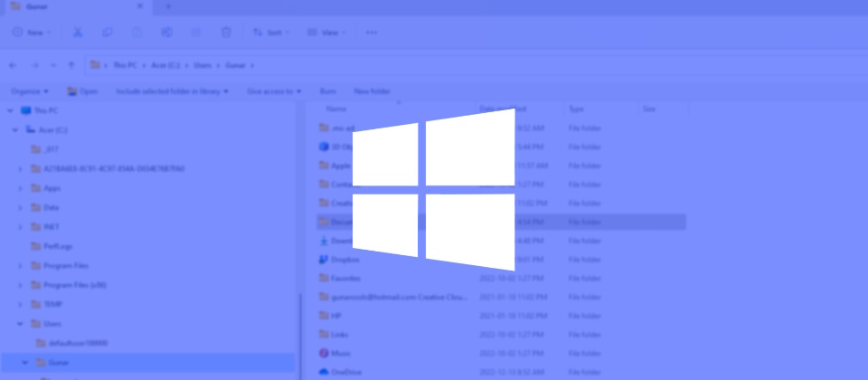
Task: Click the Burn button
Action: point(327,91)
